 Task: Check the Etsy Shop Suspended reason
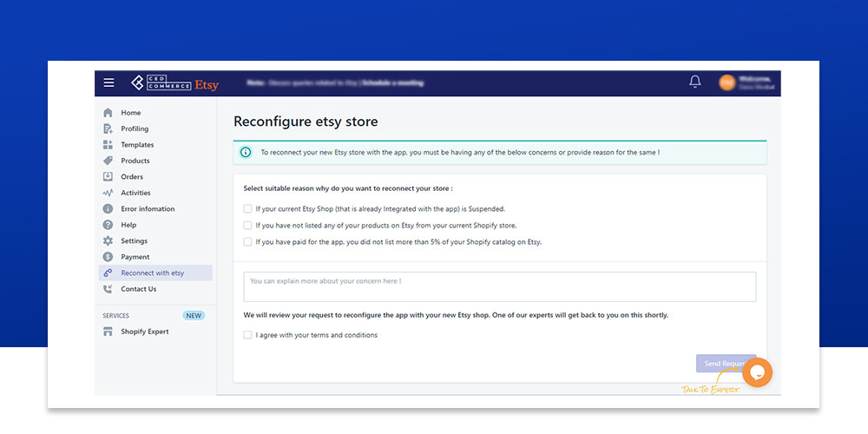[247, 208]
